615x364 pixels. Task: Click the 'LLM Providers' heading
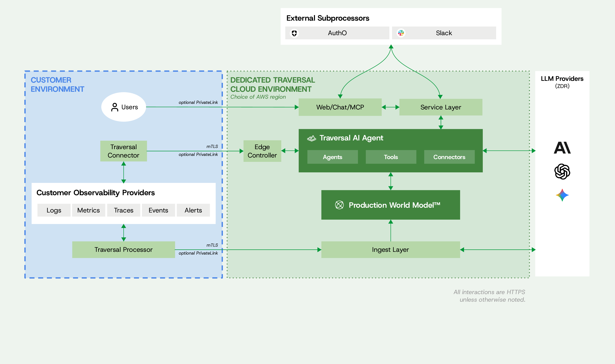point(562,78)
